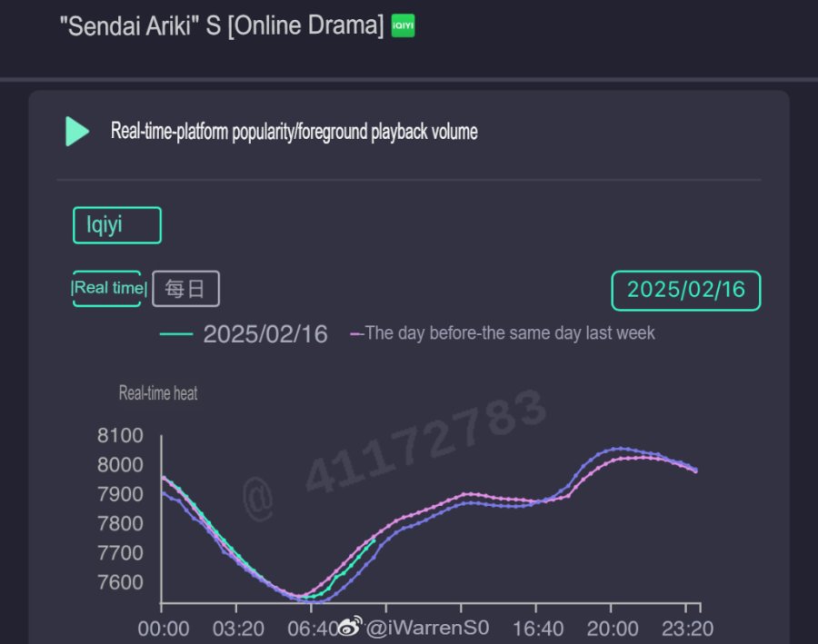Viewport: 818px width, 644px height.
Task: Click the green play triangle icon
Action: [76, 132]
